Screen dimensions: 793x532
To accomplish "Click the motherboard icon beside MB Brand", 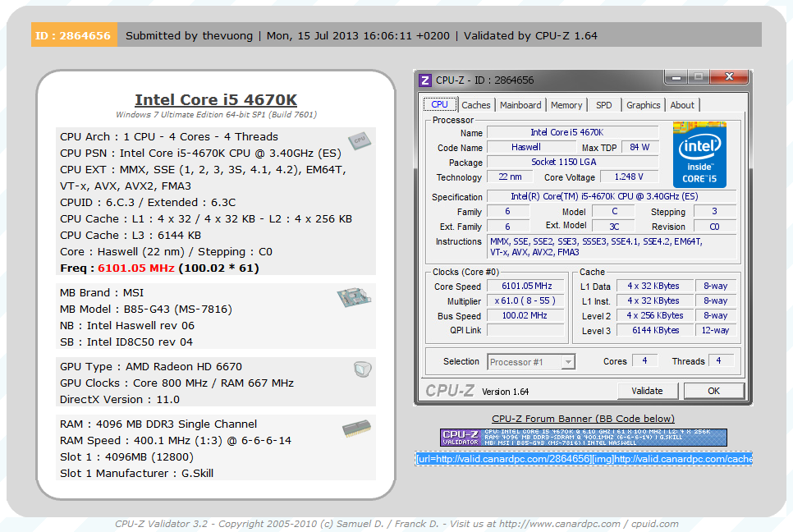I will [x=354, y=297].
